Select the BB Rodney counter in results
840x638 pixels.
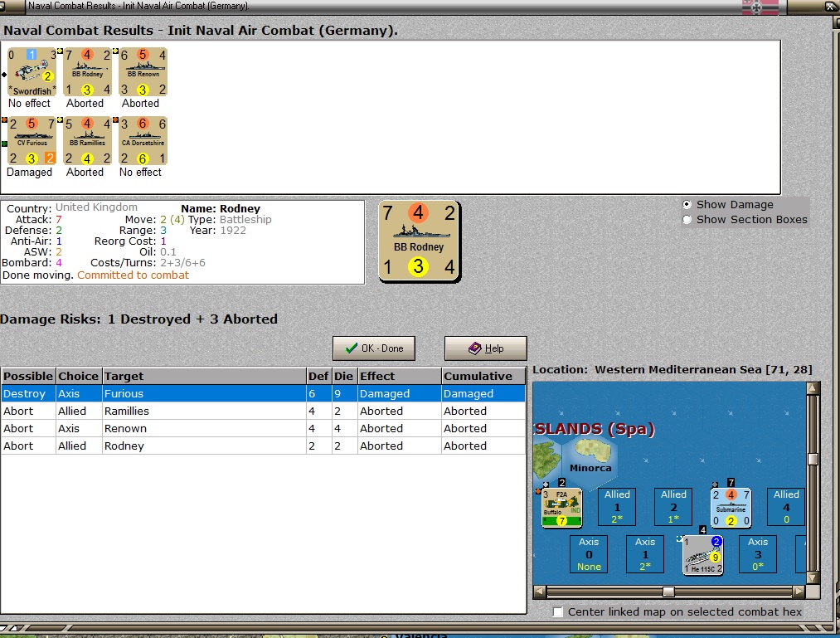(x=87, y=72)
